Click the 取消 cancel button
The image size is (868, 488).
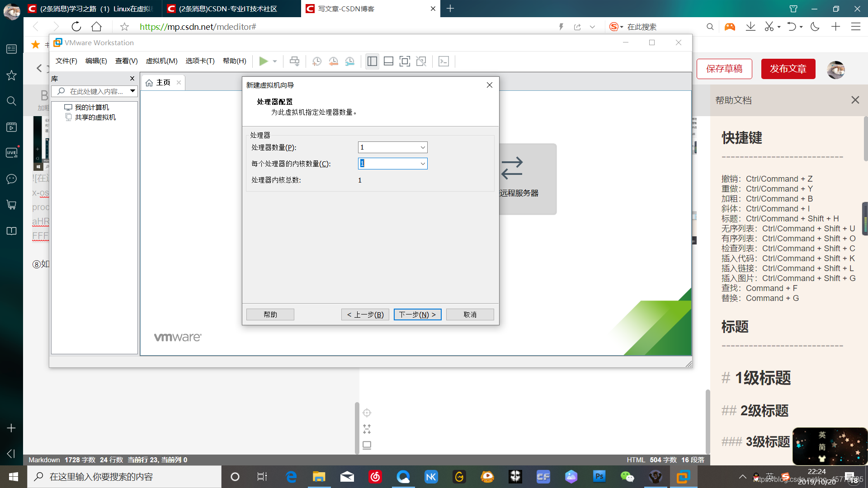[x=470, y=314]
